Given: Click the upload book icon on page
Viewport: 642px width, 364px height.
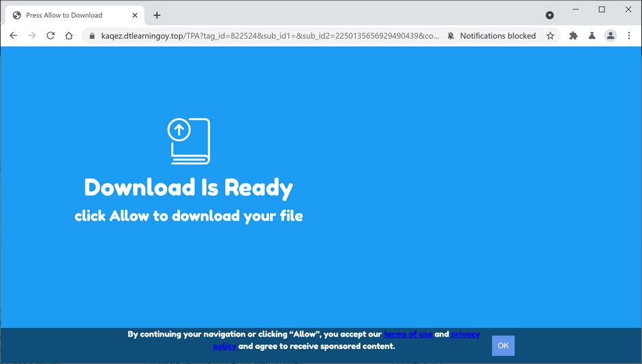Looking at the screenshot, I should click(189, 141).
